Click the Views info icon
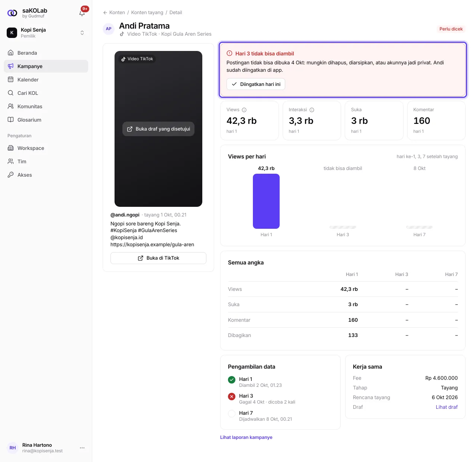The height and width of the screenshot is (462, 476). (244, 110)
